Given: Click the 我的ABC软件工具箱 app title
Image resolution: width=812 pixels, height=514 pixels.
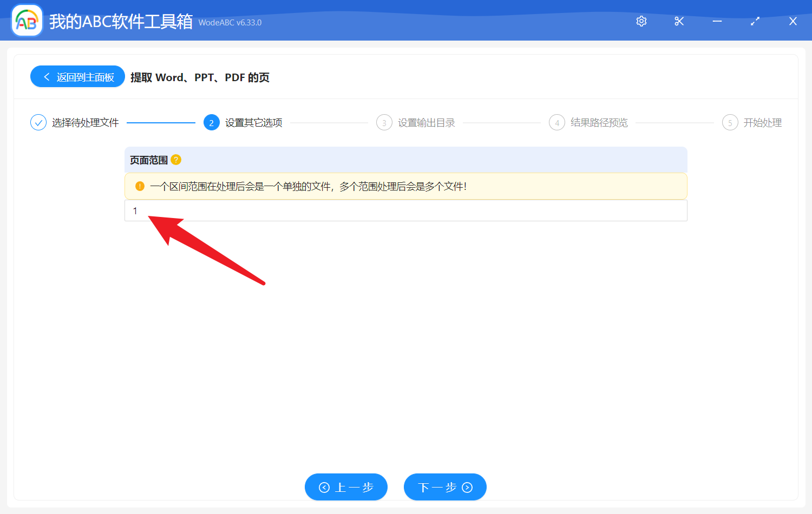Looking at the screenshot, I should [x=121, y=22].
